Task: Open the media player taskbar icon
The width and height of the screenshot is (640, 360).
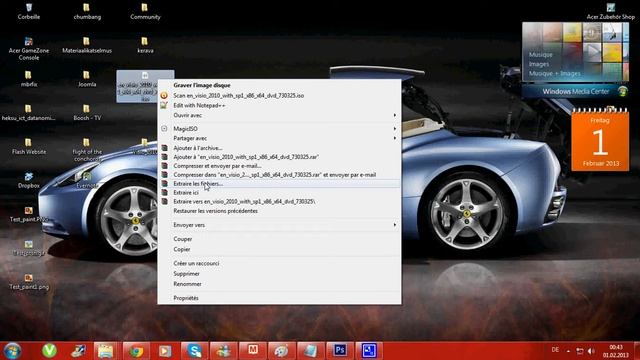Action: tap(165, 351)
